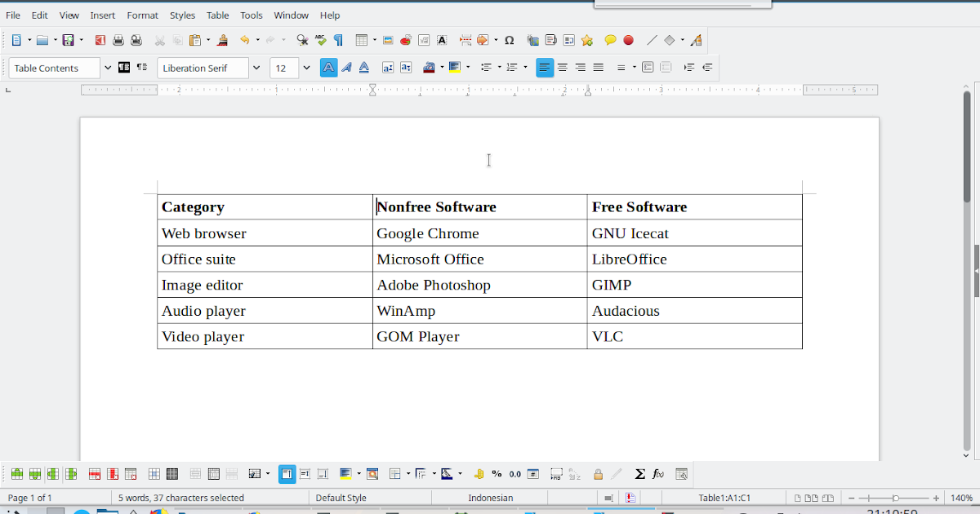
Task: Open the font name dropdown
Action: pos(256,68)
